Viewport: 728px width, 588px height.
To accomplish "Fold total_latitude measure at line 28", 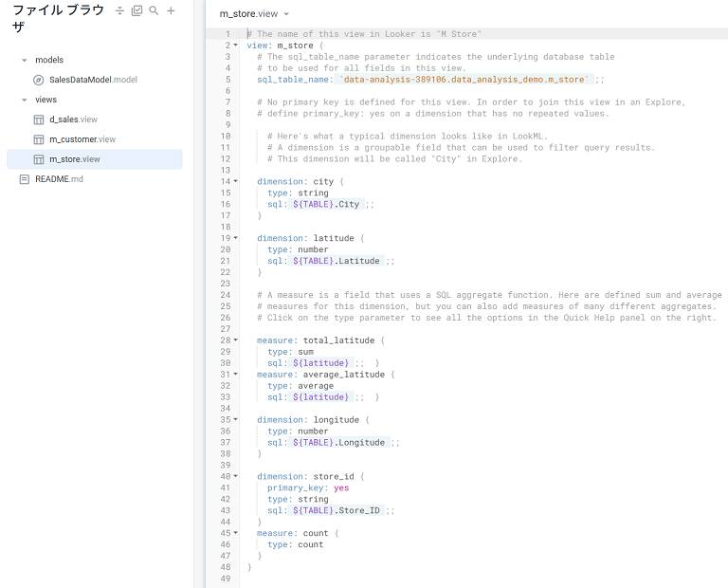I will (x=235, y=340).
